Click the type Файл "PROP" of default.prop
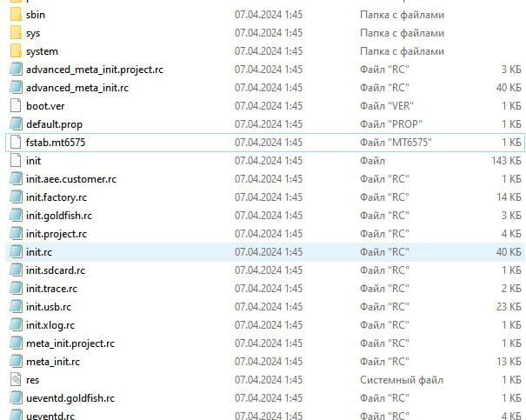Viewport: 526px width, 420px height. click(391, 124)
